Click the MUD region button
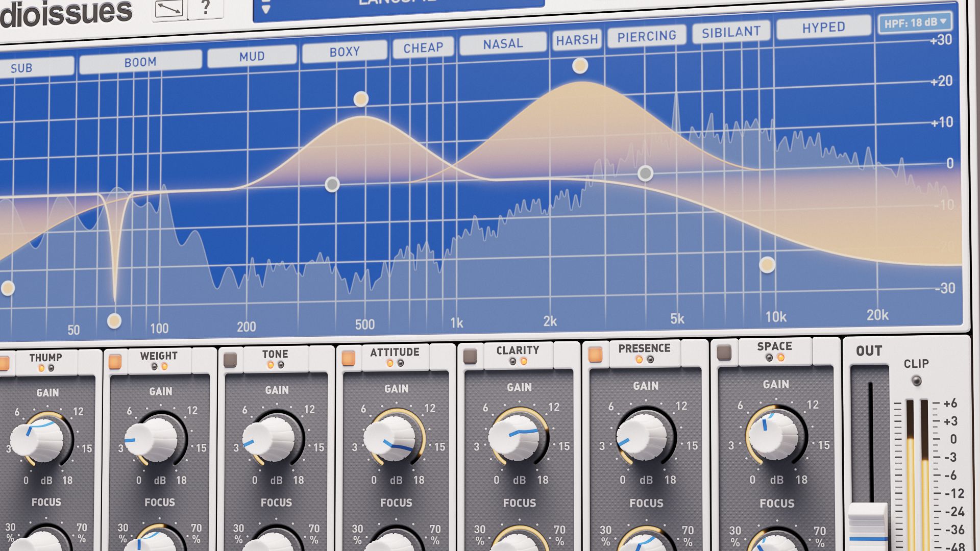Screen dimensions: 980x551 (252, 57)
